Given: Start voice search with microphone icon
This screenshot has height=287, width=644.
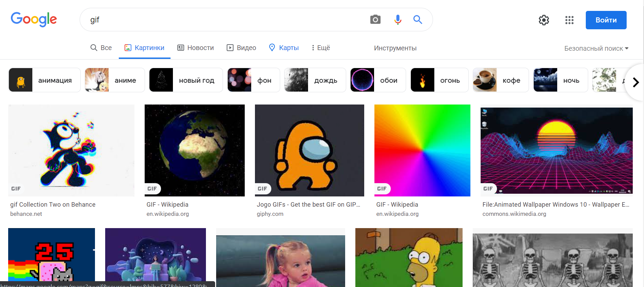Looking at the screenshot, I should 398,20.
